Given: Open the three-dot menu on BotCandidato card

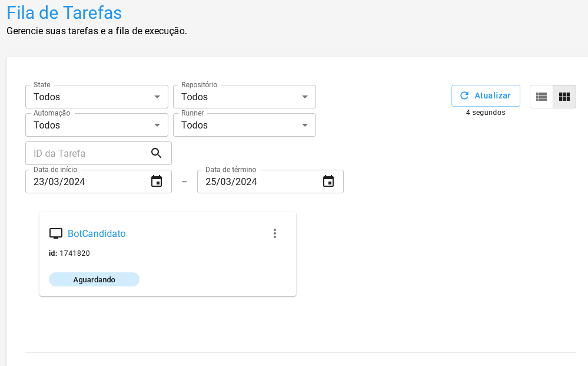Looking at the screenshot, I should (274, 233).
